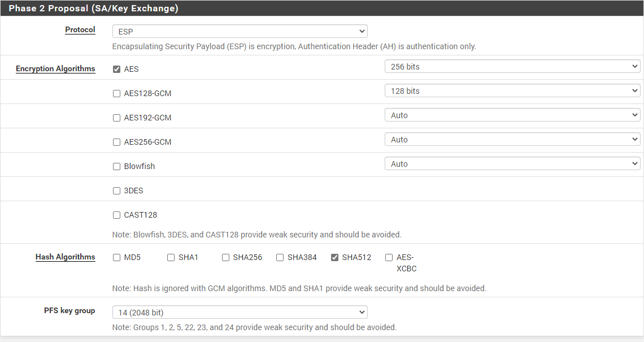Expand the AES256-GCM Auto key length dropdown

(x=512, y=140)
